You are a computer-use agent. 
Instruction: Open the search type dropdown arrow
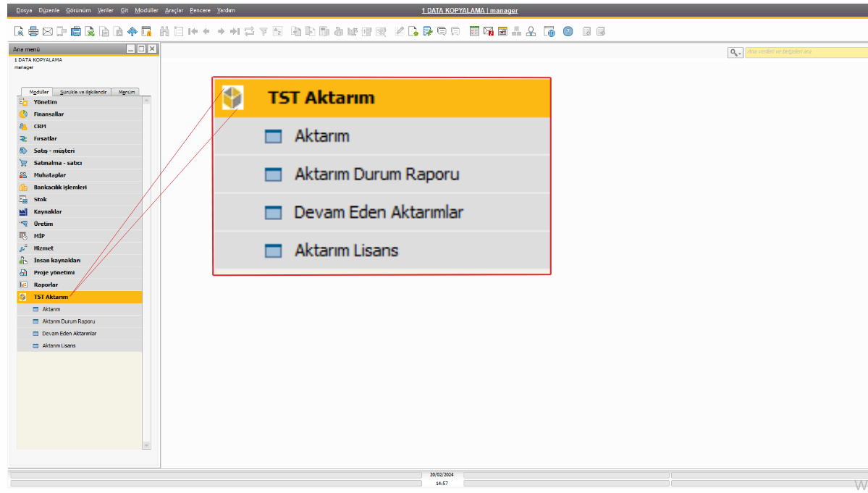pyautogui.click(x=736, y=52)
